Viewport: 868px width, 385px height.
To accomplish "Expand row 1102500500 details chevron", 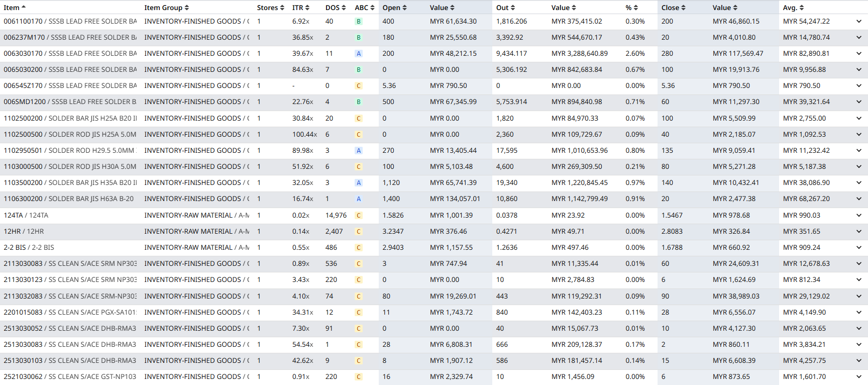I will tap(859, 134).
